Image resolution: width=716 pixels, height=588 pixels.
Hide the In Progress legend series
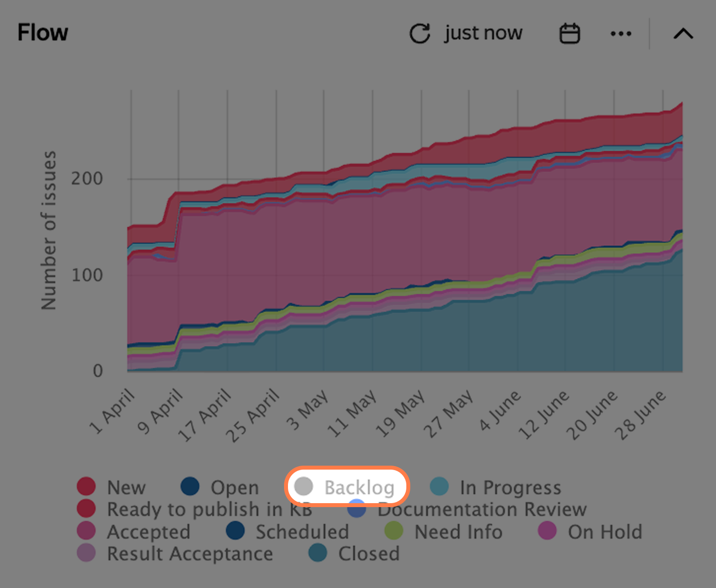(496, 487)
